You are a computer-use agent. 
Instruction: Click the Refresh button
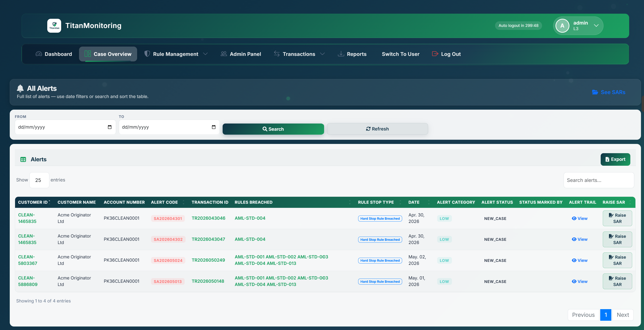point(377,129)
